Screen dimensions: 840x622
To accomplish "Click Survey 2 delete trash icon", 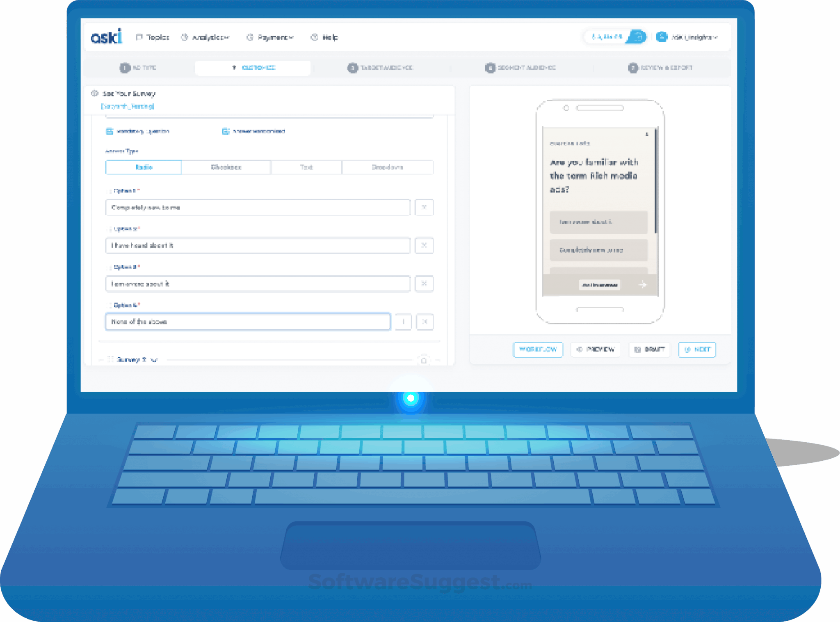I will pyautogui.click(x=424, y=360).
